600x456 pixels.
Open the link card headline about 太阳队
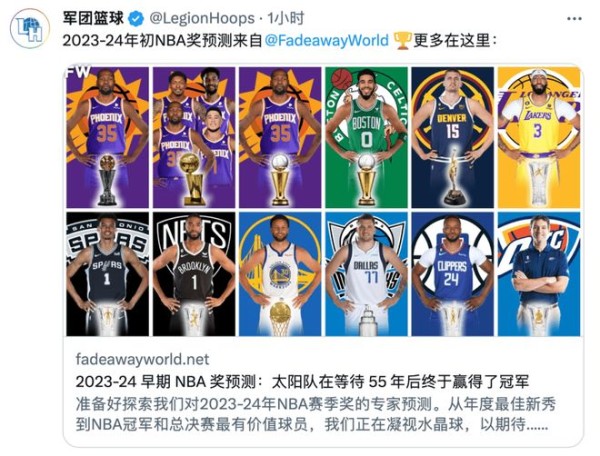tap(302, 381)
